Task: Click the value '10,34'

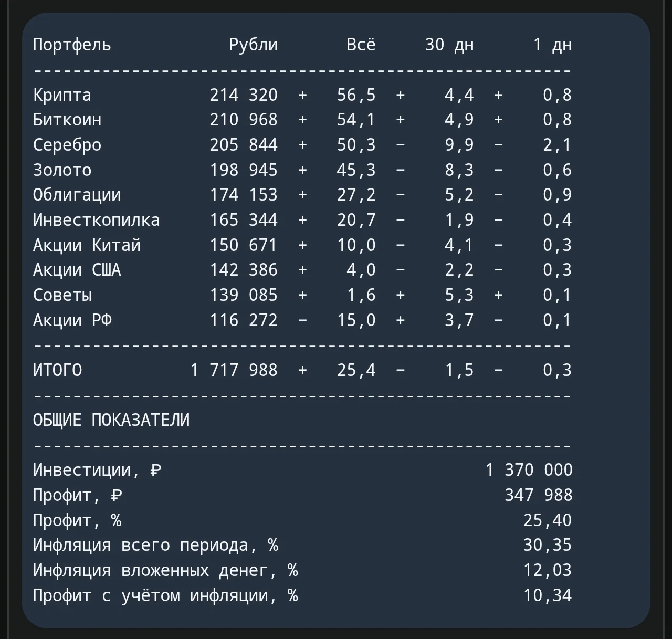Action: 548,595
